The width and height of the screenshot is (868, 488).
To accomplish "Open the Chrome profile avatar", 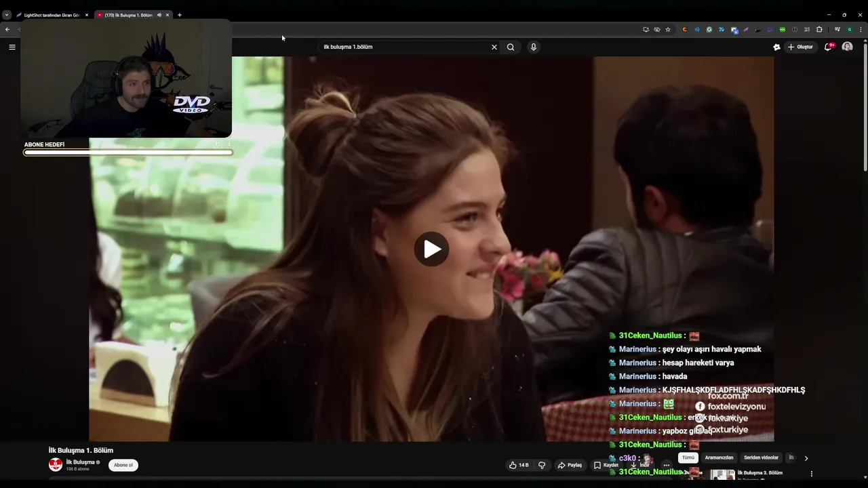I will click(850, 29).
